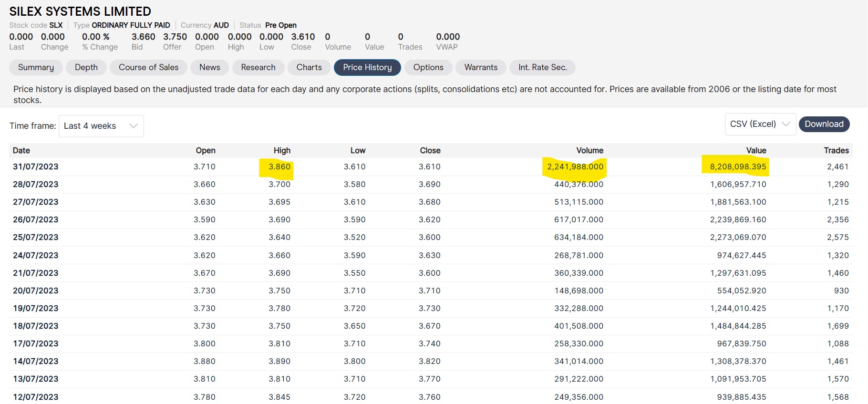
Task: Select the highlighted value 8,208,098.395
Action: [x=738, y=167]
